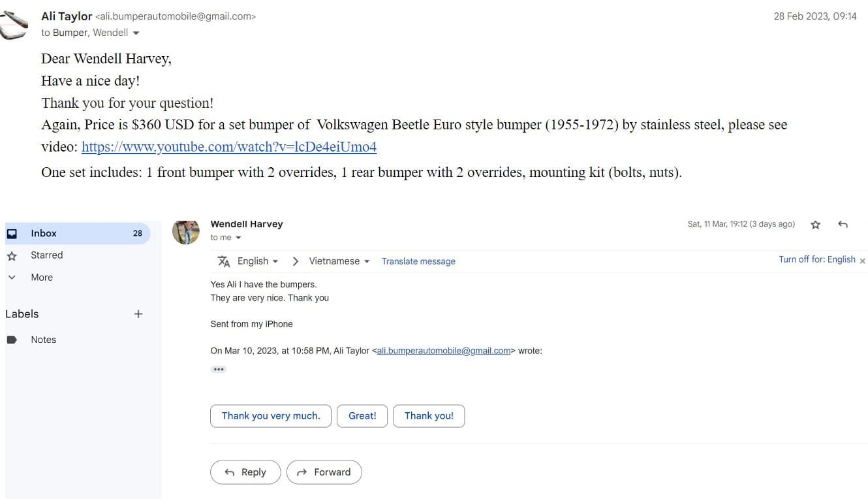This screenshot has height=499, width=868.
Task: Expand recipient details next to 'to me'
Action: [238, 238]
